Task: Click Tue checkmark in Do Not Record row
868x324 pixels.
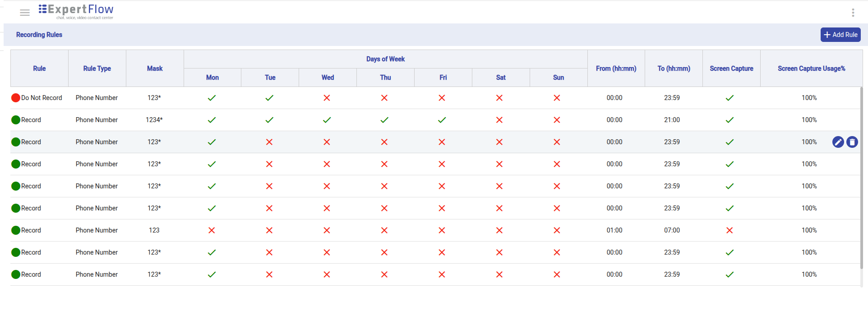Action: [x=269, y=98]
